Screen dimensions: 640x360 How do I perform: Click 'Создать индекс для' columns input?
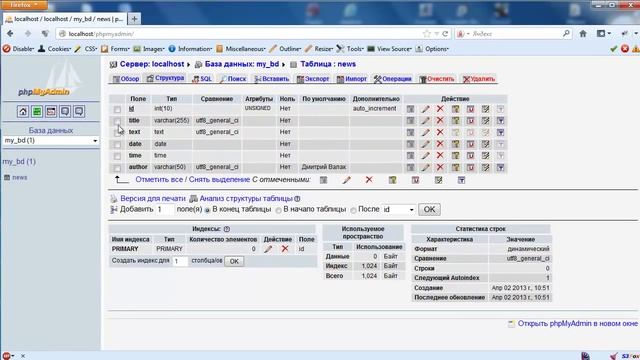coord(180,261)
